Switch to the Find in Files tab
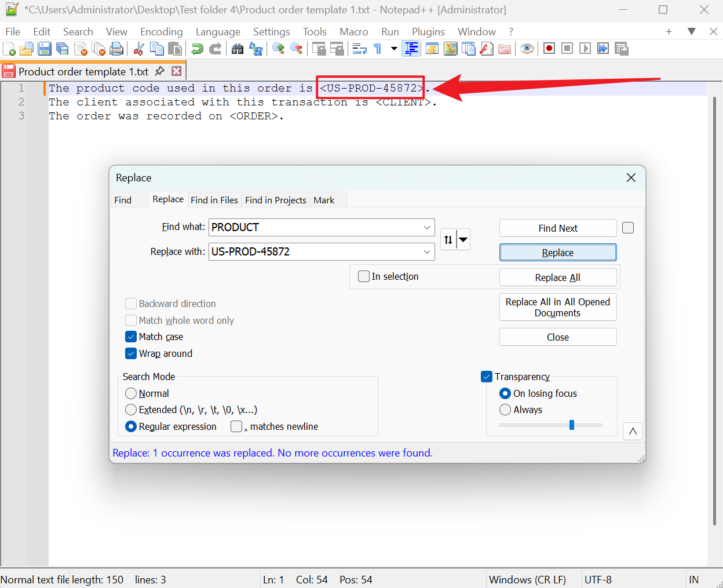This screenshot has width=723, height=588. click(x=214, y=200)
